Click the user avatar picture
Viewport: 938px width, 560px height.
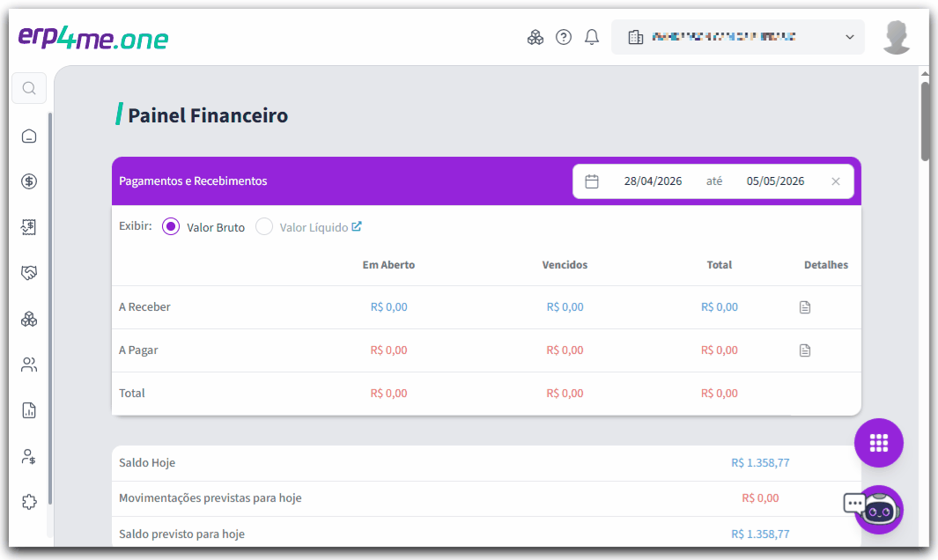tap(897, 37)
